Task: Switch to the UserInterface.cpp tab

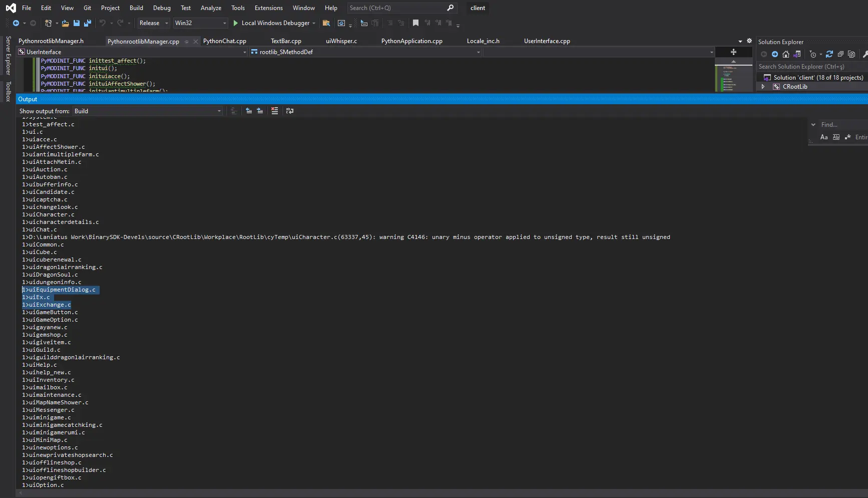Action: [x=547, y=41]
